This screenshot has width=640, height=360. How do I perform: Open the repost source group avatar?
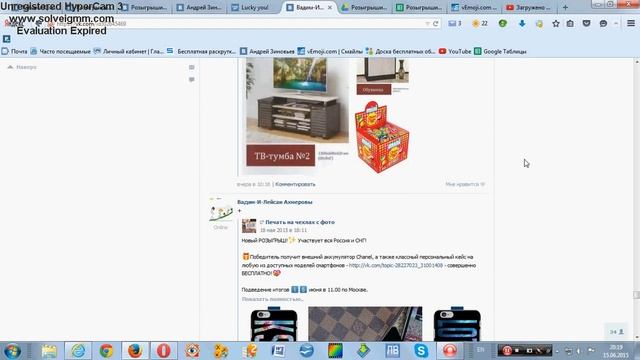tap(249, 226)
